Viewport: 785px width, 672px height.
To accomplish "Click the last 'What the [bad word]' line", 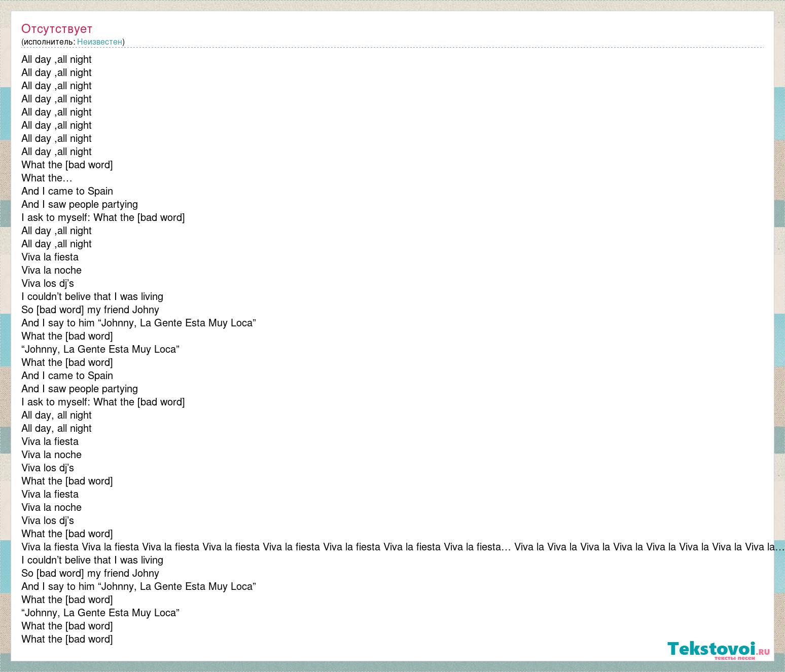I will point(67,639).
